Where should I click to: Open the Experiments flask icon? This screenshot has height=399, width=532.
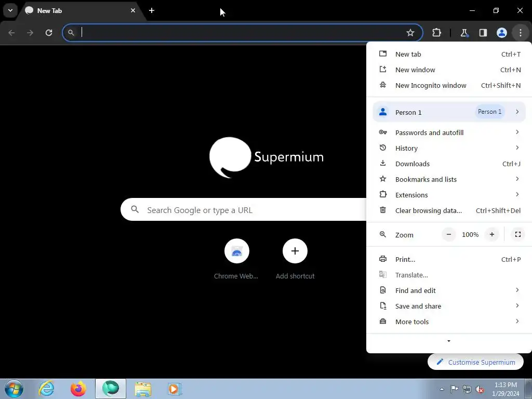(464, 33)
